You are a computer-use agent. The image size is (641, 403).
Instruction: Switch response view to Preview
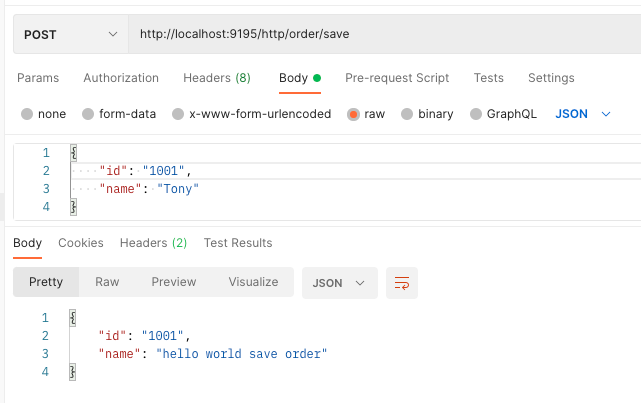pyautogui.click(x=174, y=282)
